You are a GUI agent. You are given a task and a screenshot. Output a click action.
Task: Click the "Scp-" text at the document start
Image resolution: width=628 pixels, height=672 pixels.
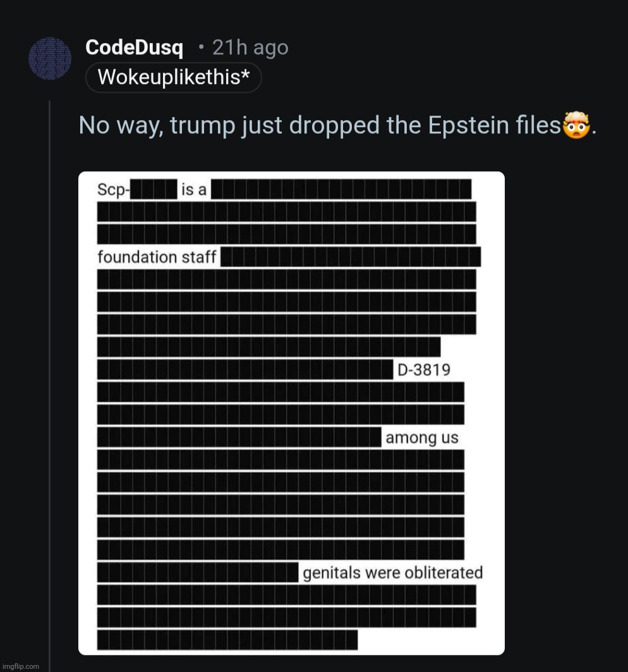point(113,190)
